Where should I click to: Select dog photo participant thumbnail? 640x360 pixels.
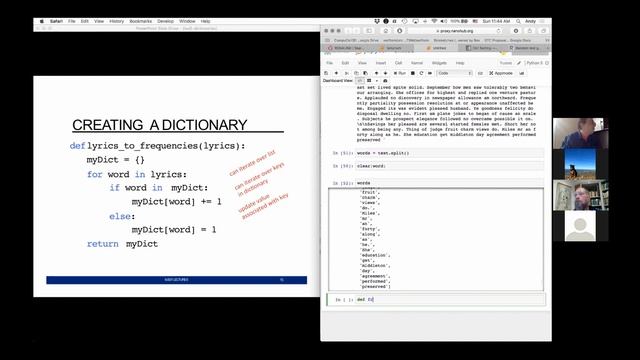pos(581,164)
